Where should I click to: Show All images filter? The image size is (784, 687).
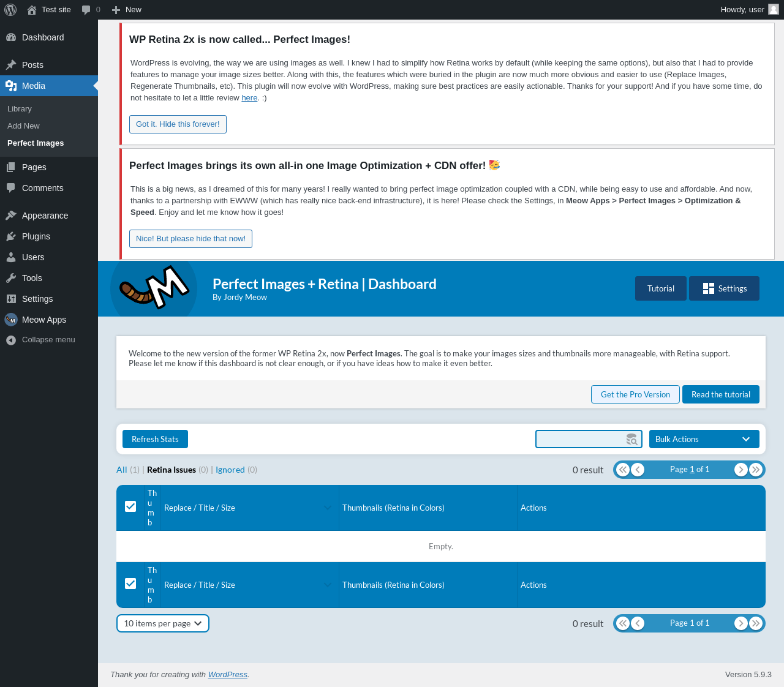coord(122,470)
